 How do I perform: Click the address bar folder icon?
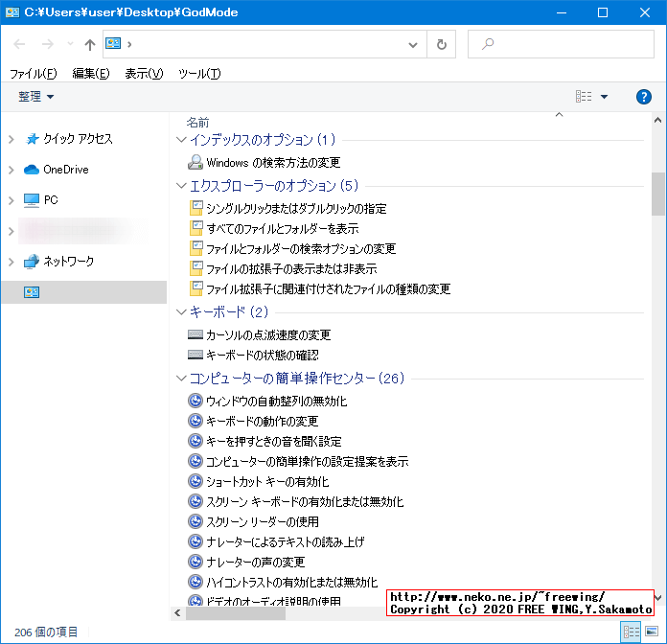113,43
